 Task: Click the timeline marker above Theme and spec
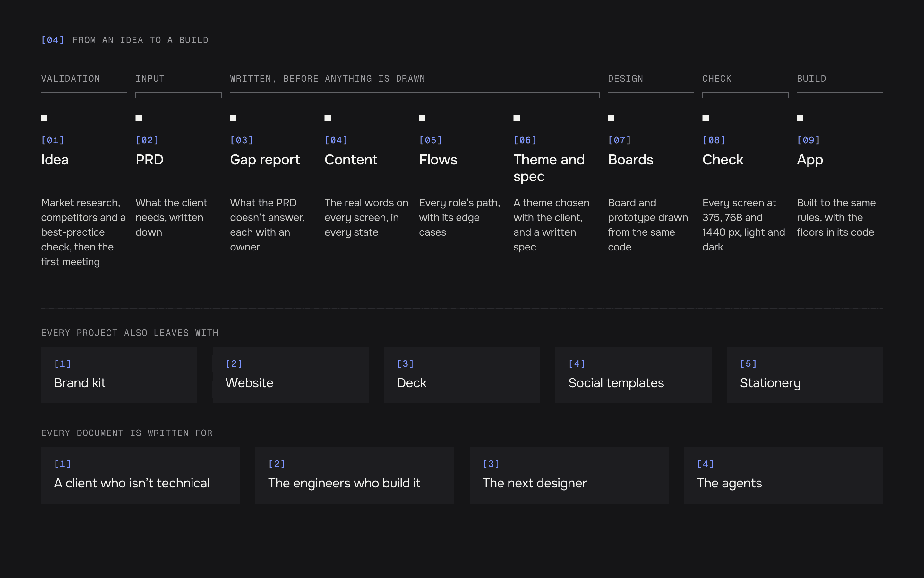click(x=517, y=118)
